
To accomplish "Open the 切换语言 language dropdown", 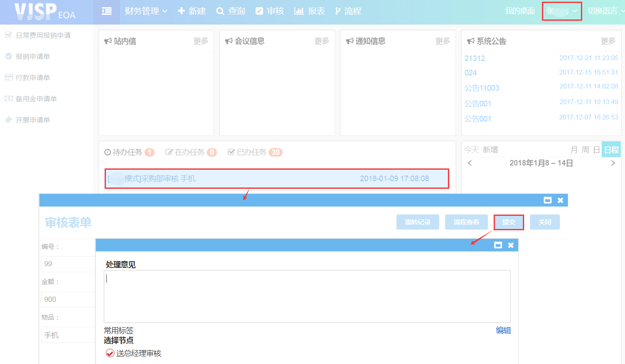I will coord(605,11).
